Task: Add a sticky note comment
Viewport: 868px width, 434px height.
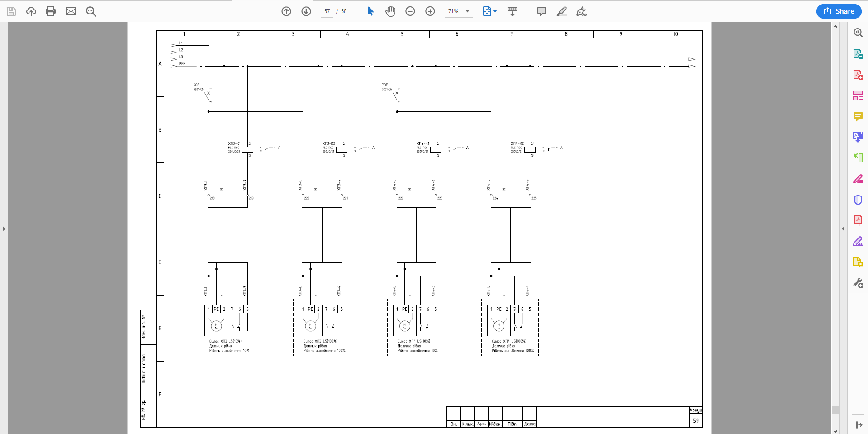Action: [x=541, y=11]
